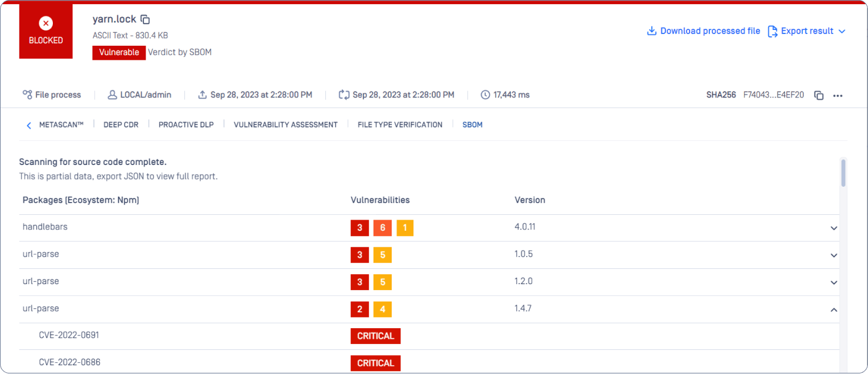868x374 pixels.
Task: Open the Export result dropdown
Action: coord(808,31)
